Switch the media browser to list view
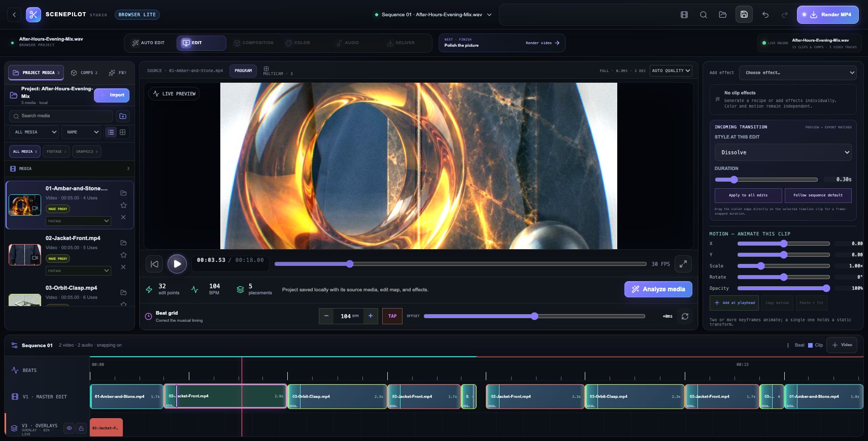Image resolution: width=868 pixels, height=441 pixels. 111,132
